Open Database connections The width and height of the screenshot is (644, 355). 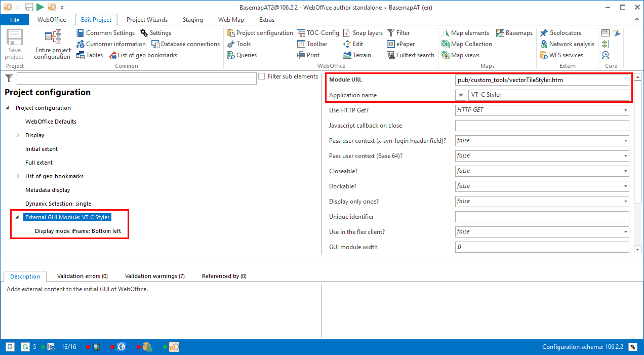[x=185, y=44]
